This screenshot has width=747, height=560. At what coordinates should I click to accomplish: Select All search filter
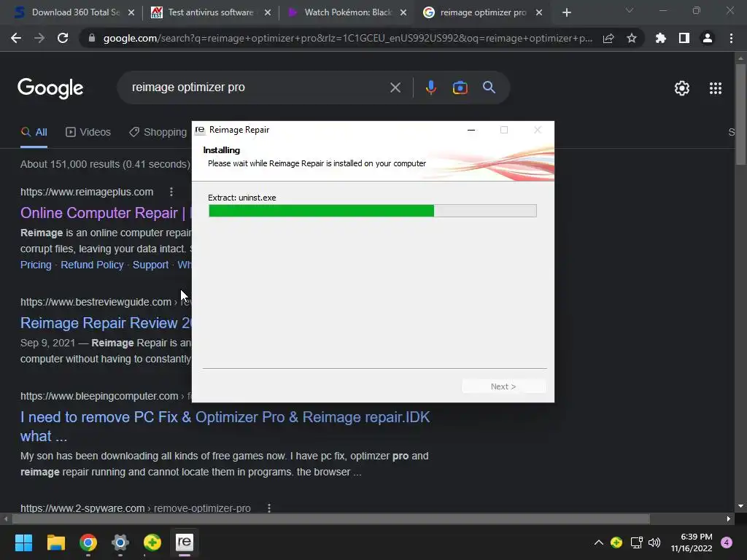pos(34,133)
